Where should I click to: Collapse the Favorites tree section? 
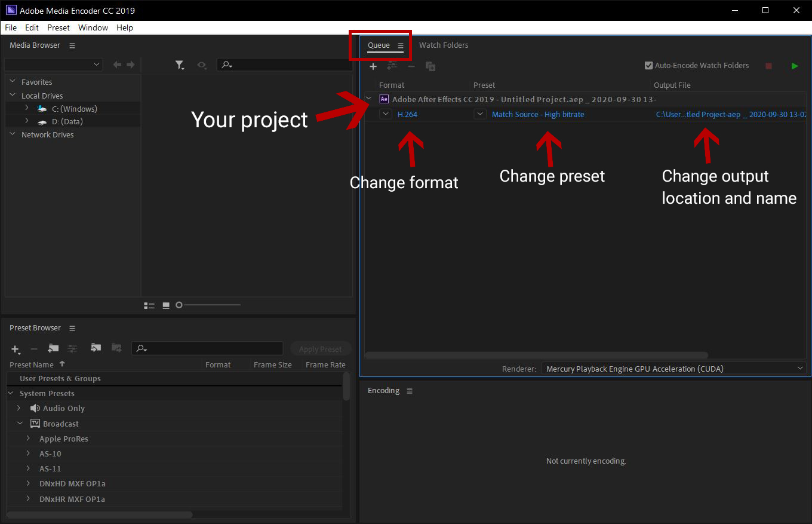pyautogui.click(x=13, y=82)
